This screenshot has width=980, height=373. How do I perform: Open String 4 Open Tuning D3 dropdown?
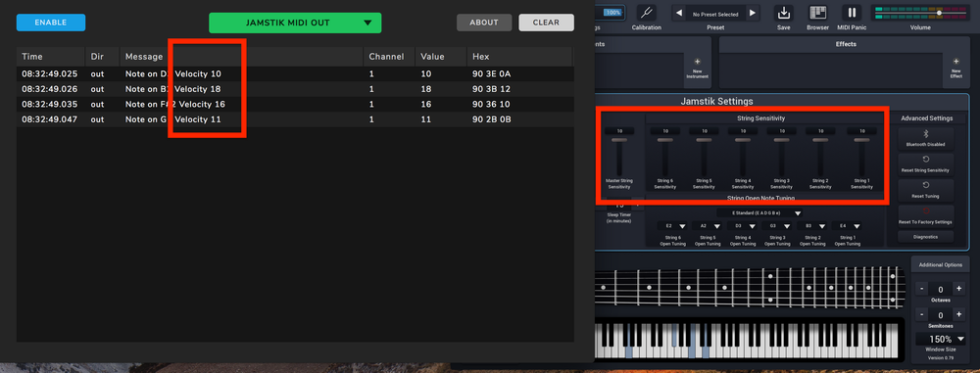click(743, 226)
